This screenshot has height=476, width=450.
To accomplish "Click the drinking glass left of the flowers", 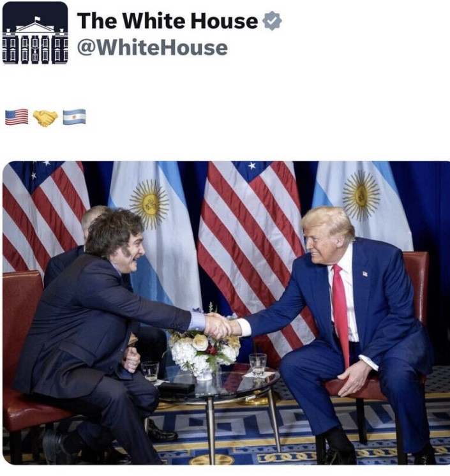I will [x=150, y=371].
